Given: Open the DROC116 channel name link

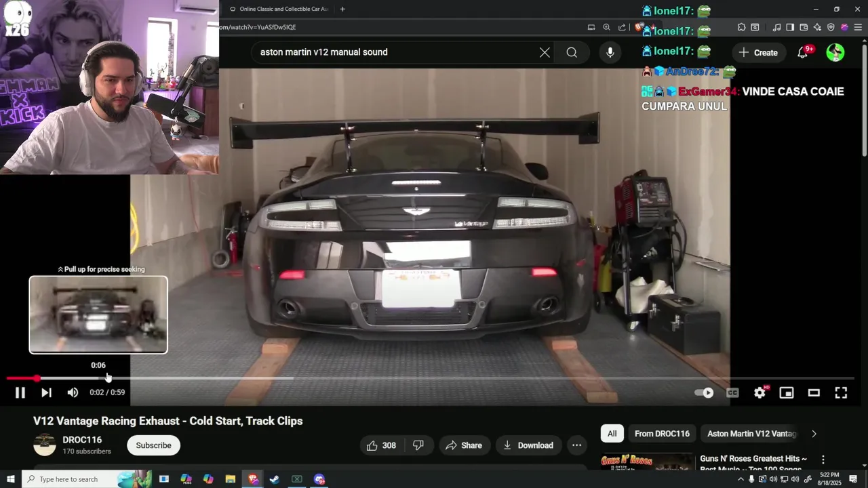Looking at the screenshot, I should pyautogui.click(x=82, y=440).
